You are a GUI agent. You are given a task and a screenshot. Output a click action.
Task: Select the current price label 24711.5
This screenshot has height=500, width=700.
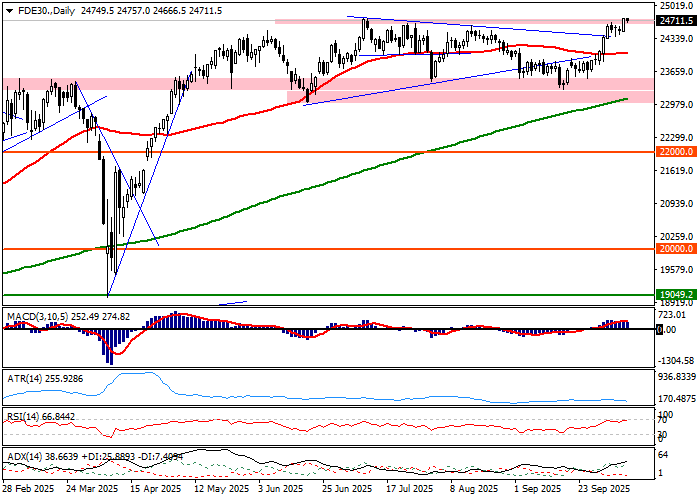(x=675, y=20)
